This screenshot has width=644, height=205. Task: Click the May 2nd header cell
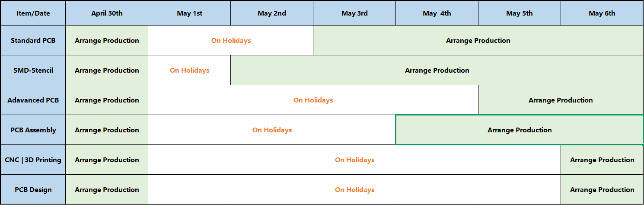tap(272, 13)
